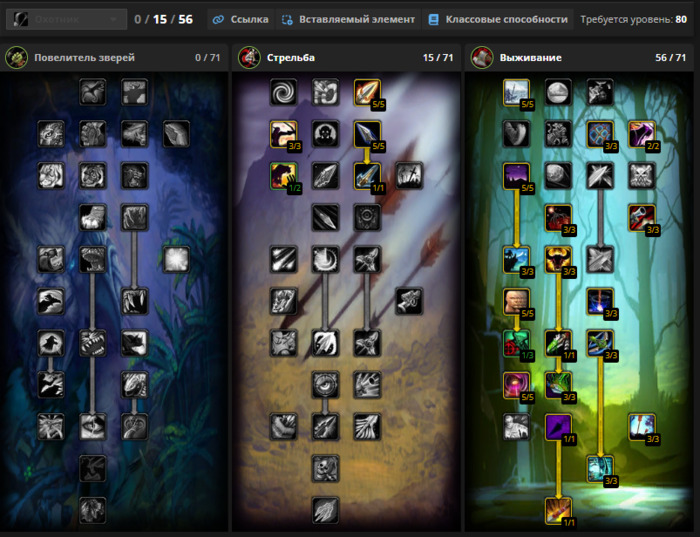Click Trueshot Aura talent in Стрельба
This screenshot has width=700, height=537.
pos(325,343)
